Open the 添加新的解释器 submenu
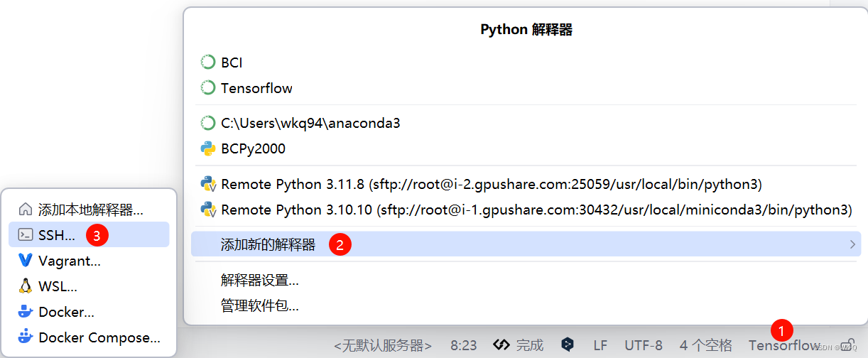 [526, 244]
